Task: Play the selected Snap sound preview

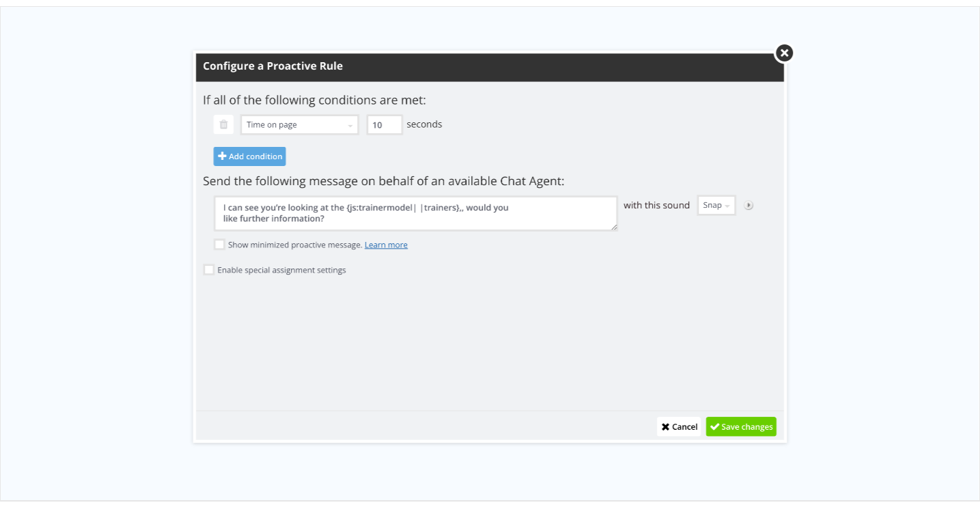Action: [x=748, y=205]
